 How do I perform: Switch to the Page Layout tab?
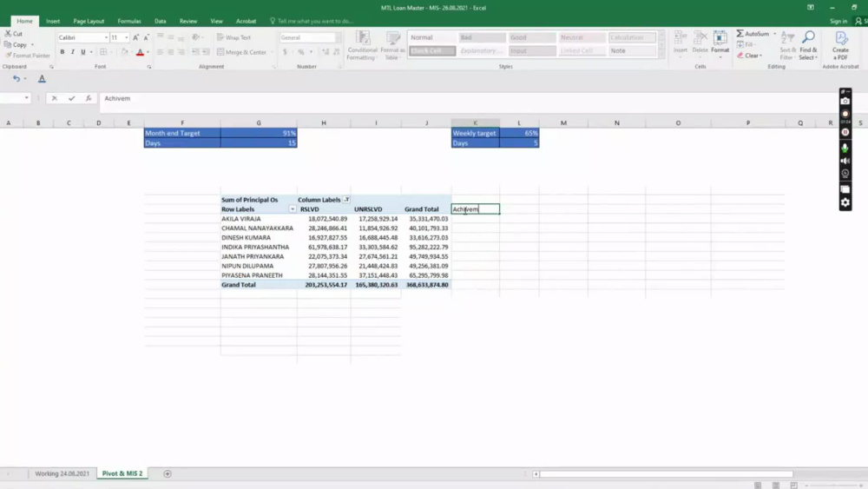click(x=89, y=21)
